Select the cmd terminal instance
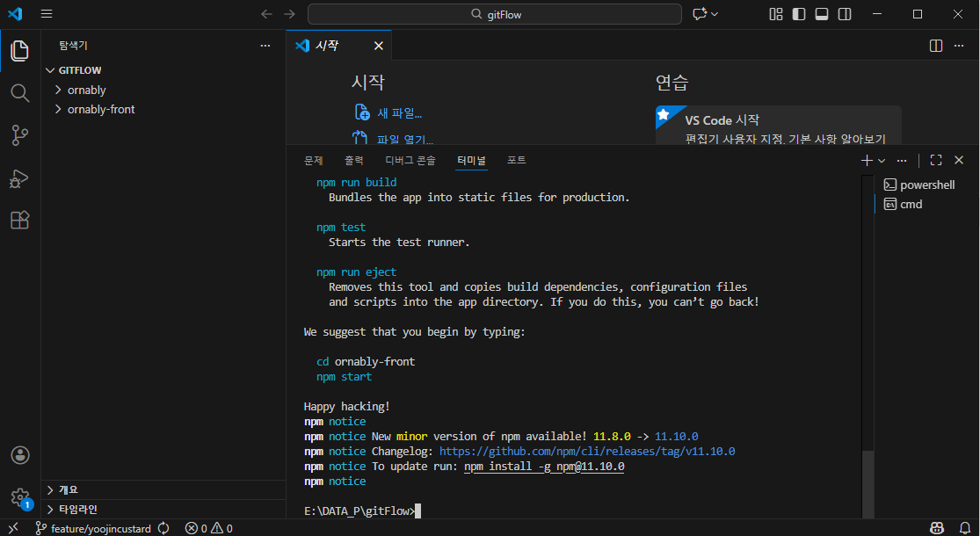The image size is (980, 536). click(x=926, y=204)
